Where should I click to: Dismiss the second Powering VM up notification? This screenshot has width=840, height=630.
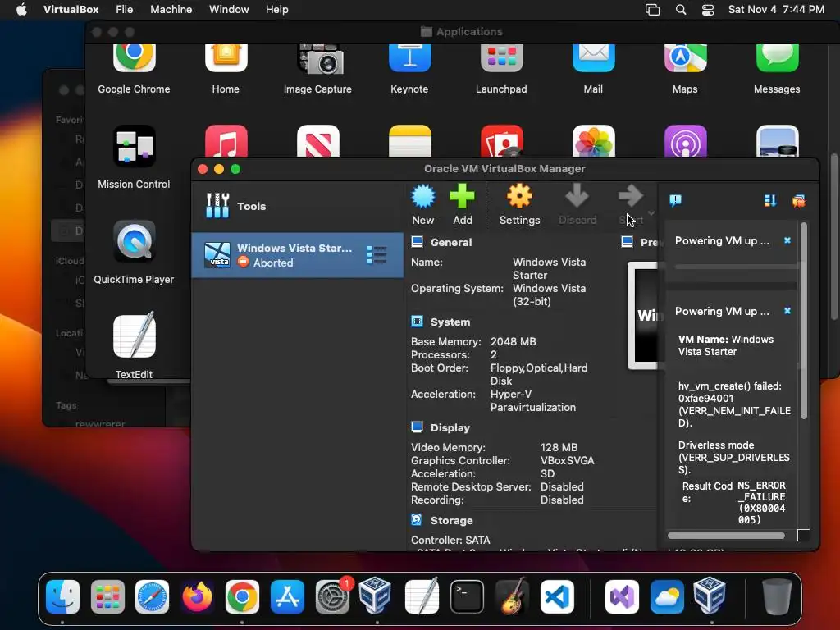[787, 311]
